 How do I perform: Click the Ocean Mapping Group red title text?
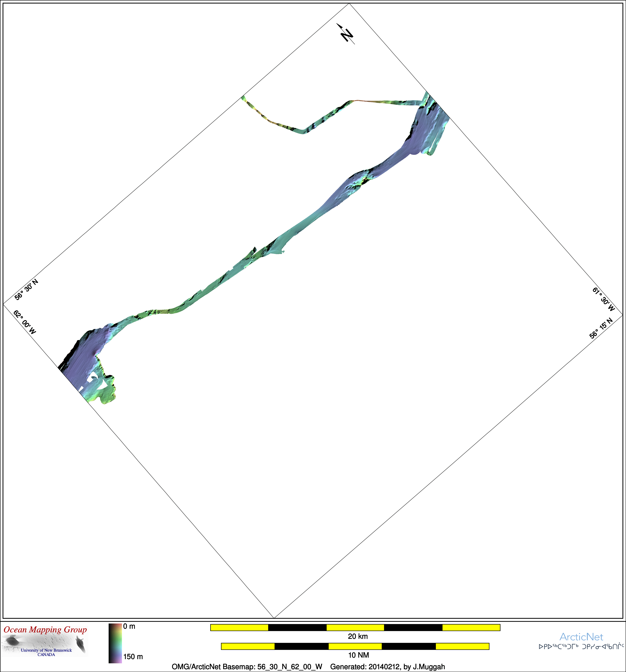click(x=45, y=630)
